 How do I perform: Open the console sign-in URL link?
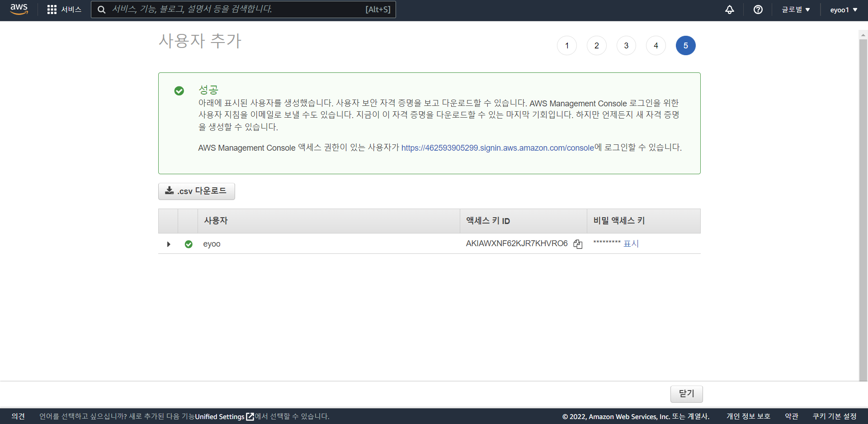click(498, 148)
